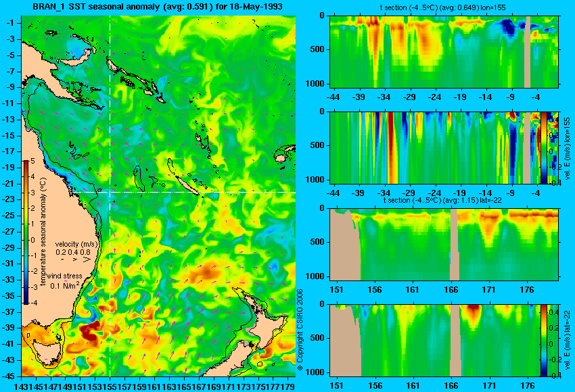The width and height of the screenshot is (575, 392).
Task: Click the 't section' lon=155 panel title
Action: point(444,7)
